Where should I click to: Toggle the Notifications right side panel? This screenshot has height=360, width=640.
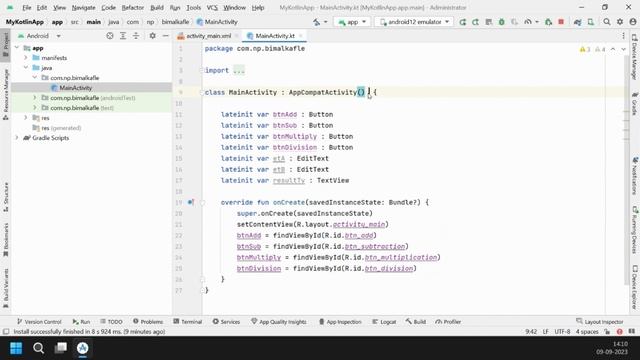(x=634, y=176)
